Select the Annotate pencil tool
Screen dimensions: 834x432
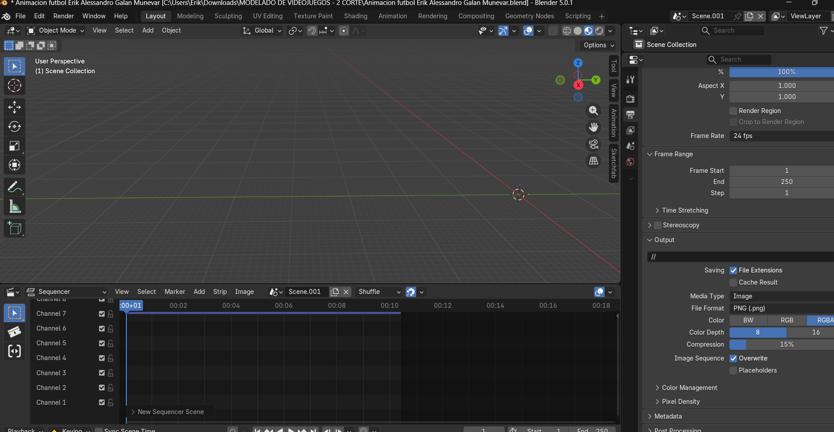14,187
